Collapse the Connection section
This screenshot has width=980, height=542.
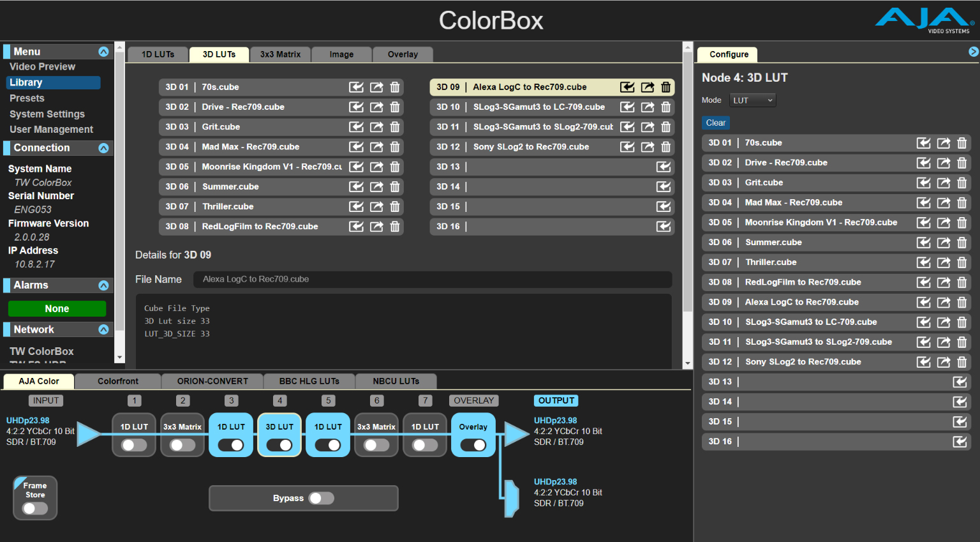pos(105,147)
